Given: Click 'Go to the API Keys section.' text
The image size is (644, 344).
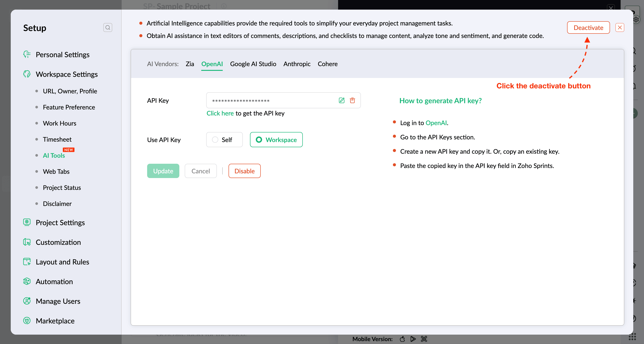Looking at the screenshot, I should click(x=438, y=137).
